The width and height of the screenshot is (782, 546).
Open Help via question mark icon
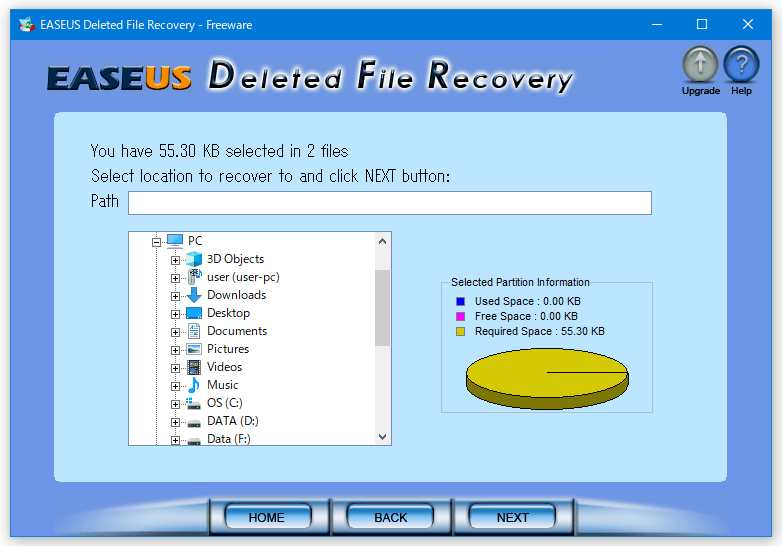[x=741, y=64]
